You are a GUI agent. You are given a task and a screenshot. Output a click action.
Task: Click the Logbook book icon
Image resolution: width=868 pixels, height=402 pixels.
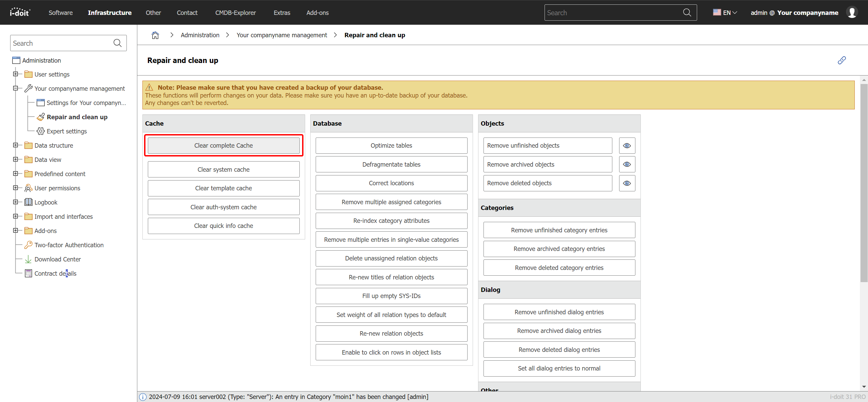pyautogui.click(x=28, y=202)
